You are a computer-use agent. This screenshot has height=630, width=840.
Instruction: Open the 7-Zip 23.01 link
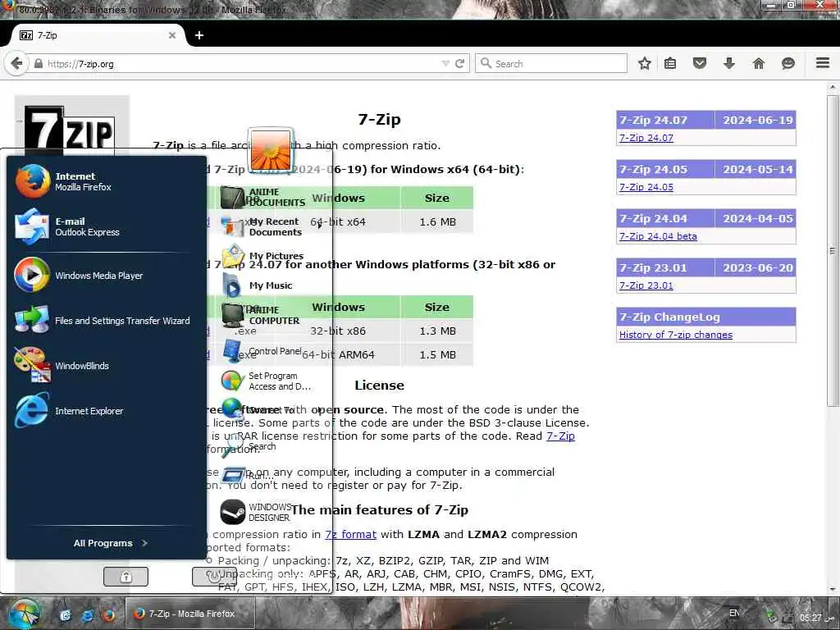coord(646,285)
